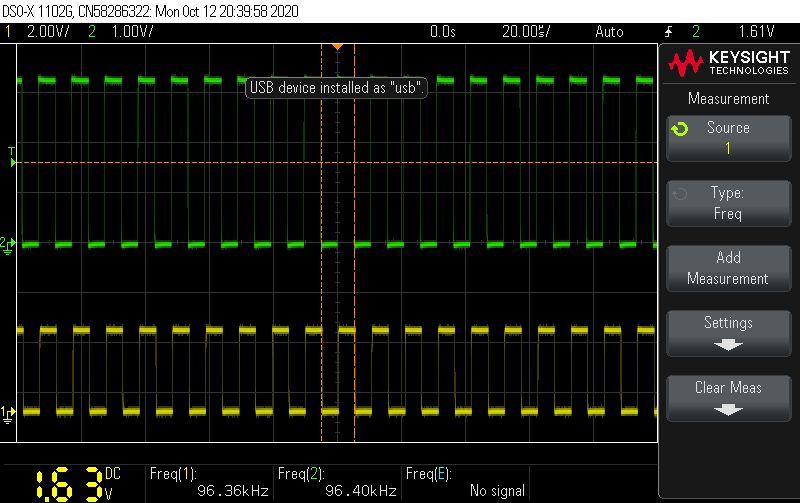Screen dimensions: 800x503
Task: Click the Freq(2) reading 96.40kHz
Action: tap(361, 491)
